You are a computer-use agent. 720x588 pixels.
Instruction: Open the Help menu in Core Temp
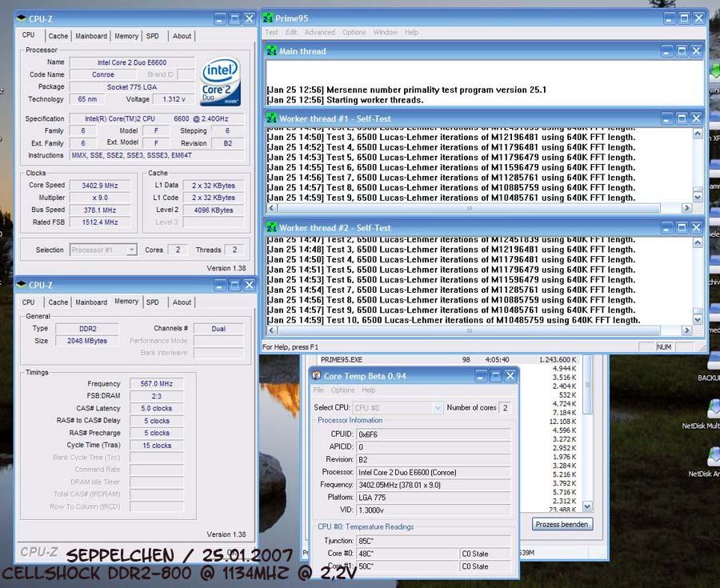pyautogui.click(x=369, y=390)
